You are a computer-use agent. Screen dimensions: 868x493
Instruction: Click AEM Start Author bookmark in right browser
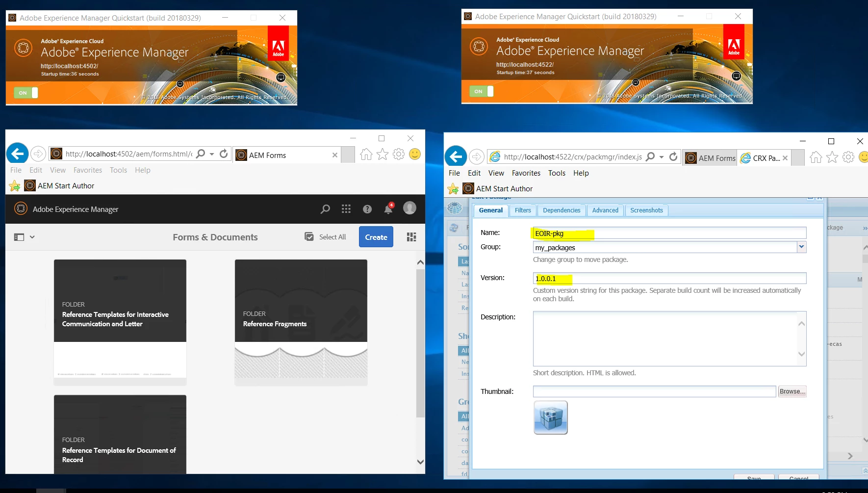498,189
